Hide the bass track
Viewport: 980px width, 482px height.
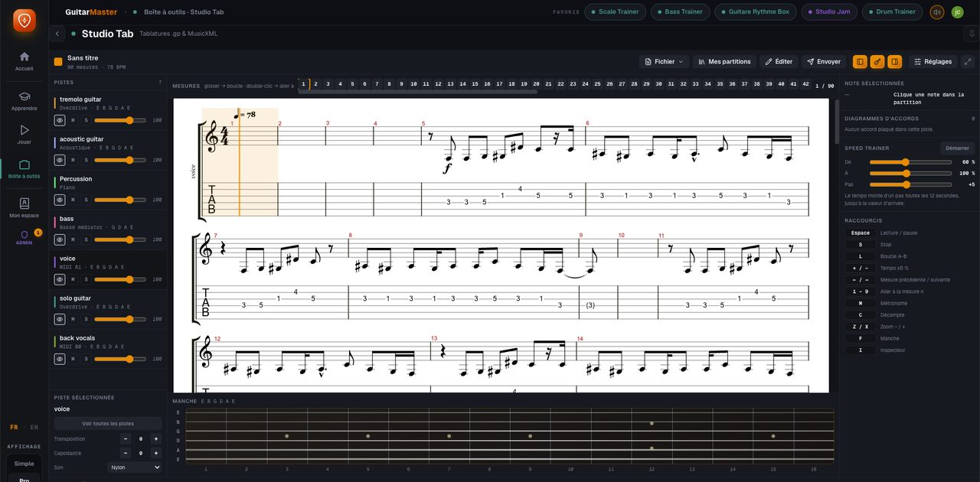(x=60, y=239)
